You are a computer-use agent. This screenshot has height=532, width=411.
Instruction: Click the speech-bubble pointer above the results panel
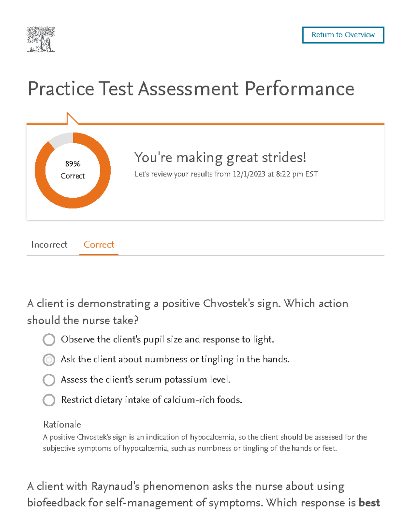(x=71, y=118)
